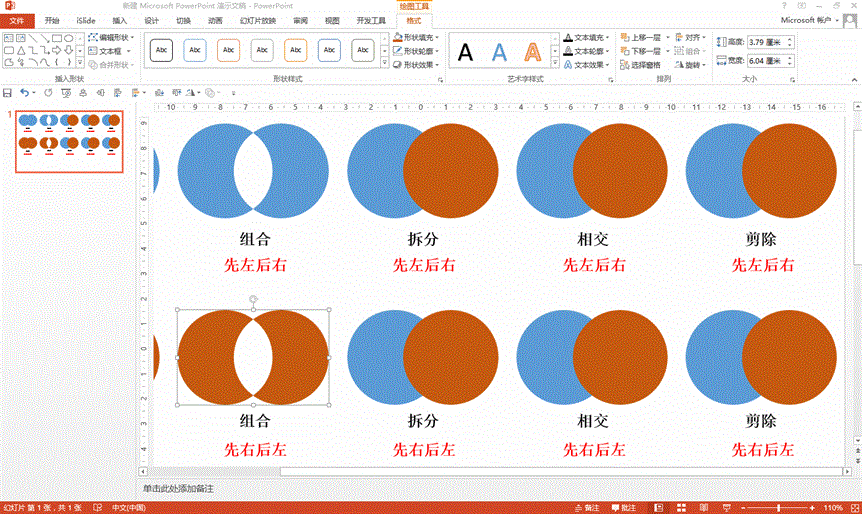862x514 pixels.
Task: Open the 动画 (Animations) tab
Action: (215, 20)
